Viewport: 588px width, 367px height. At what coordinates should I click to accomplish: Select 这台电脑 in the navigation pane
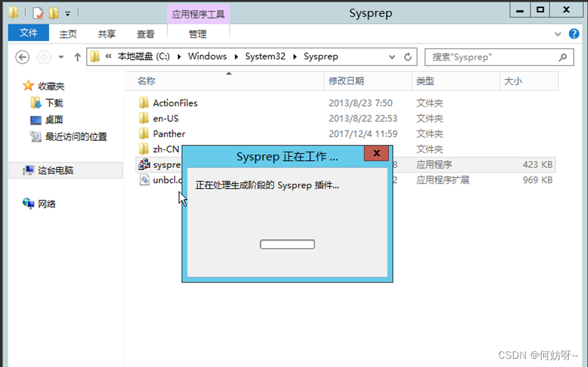[56, 171]
